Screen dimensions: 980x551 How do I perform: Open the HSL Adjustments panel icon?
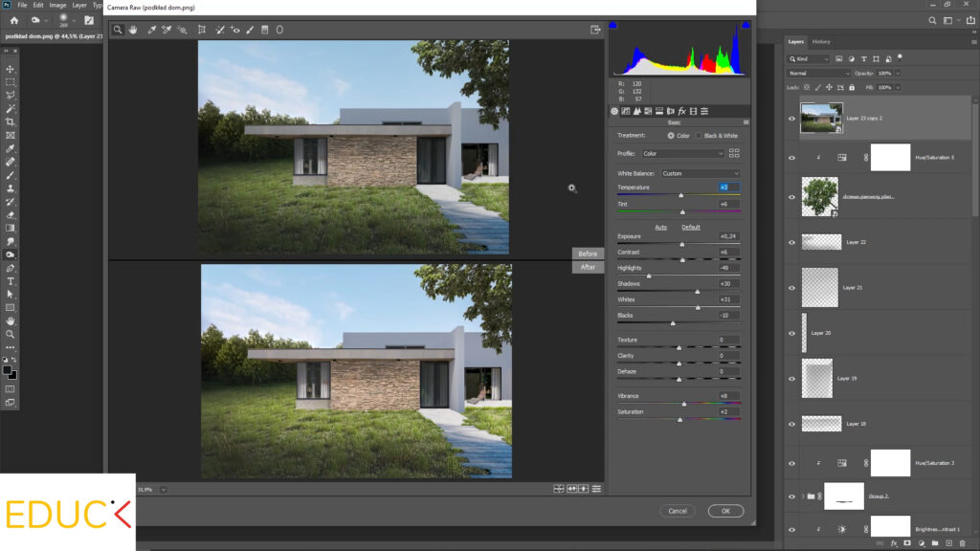(x=648, y=111)
